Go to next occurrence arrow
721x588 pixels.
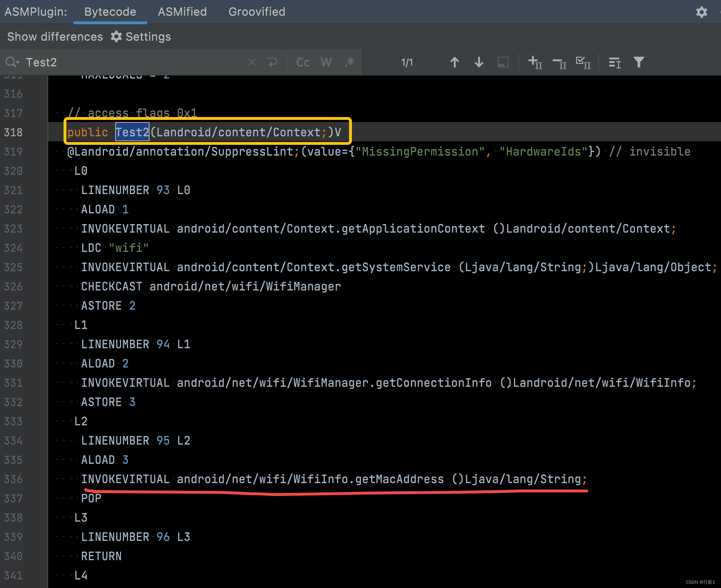coord(479,62)
